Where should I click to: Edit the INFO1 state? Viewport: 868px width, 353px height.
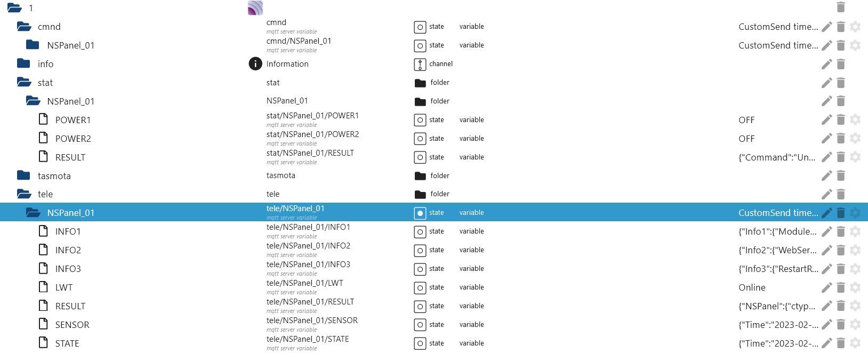[826, 231]
